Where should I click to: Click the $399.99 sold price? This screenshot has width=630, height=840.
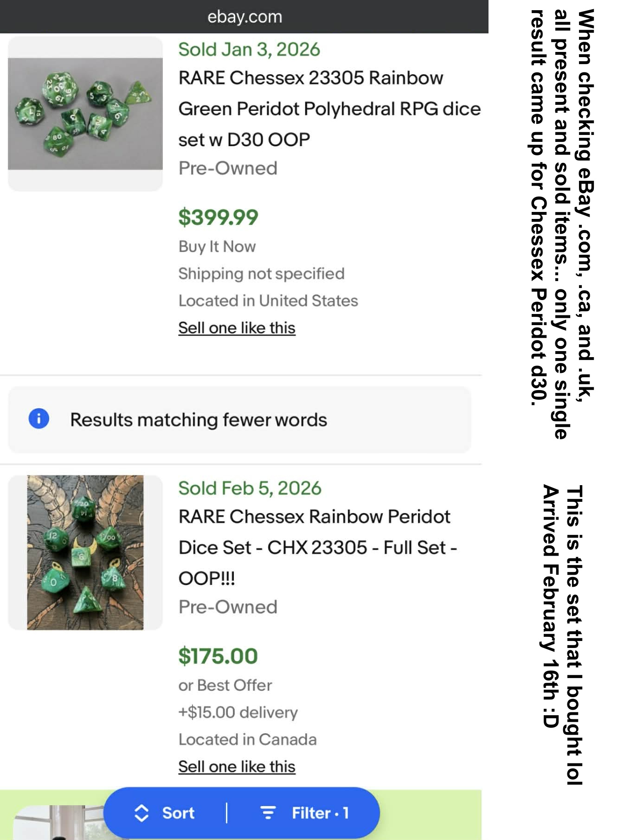pyautogui.click(x=218, y=218)
